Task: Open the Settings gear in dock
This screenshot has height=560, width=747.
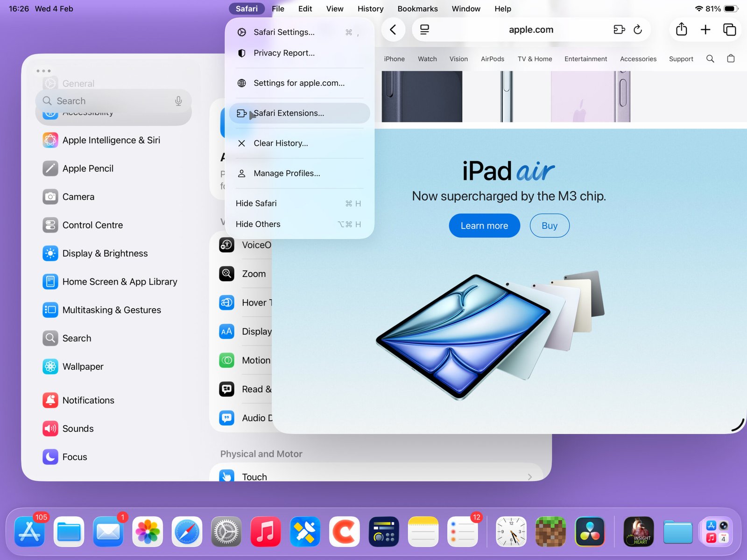Action: 226,532
